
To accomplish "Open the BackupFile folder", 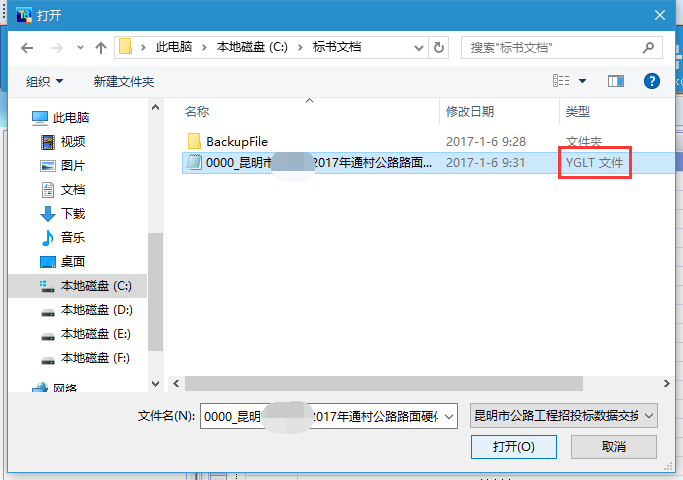I will point(237,142).
